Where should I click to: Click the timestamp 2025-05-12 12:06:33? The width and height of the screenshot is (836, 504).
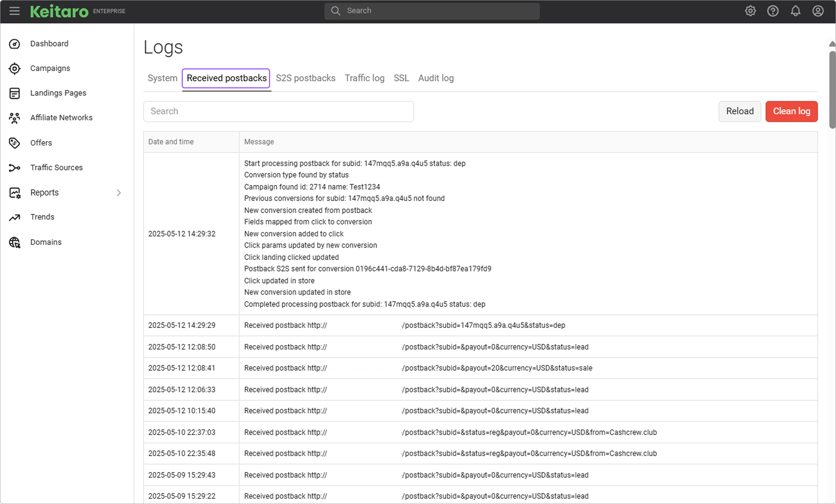(x=182, y=390)
